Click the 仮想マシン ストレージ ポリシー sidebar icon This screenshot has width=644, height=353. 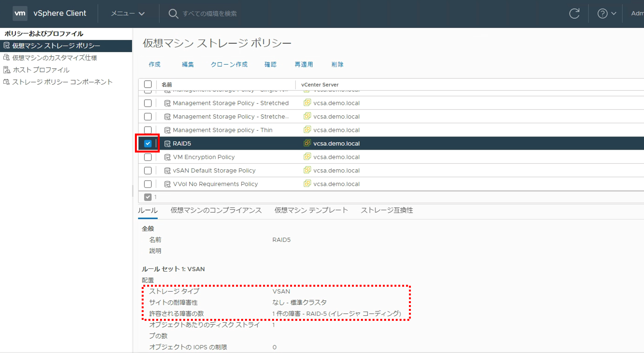(x=6, y=46)
